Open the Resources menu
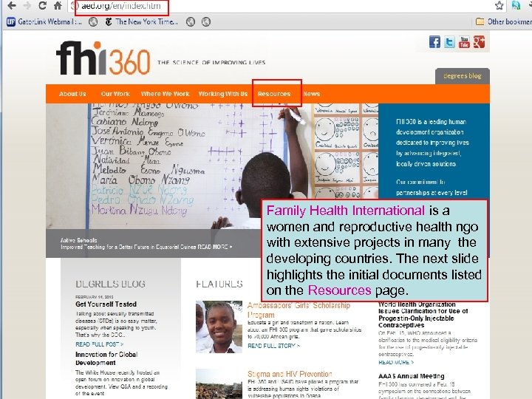This screenshot has width=532, height=399. (x=274, y=94)
